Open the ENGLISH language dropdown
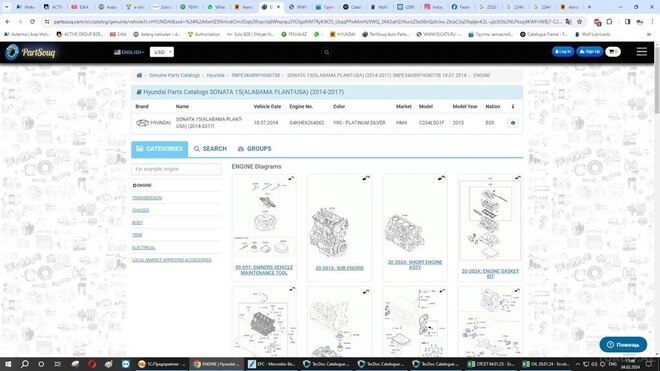This screenshot has width=660, height=371. click(129, 52)
